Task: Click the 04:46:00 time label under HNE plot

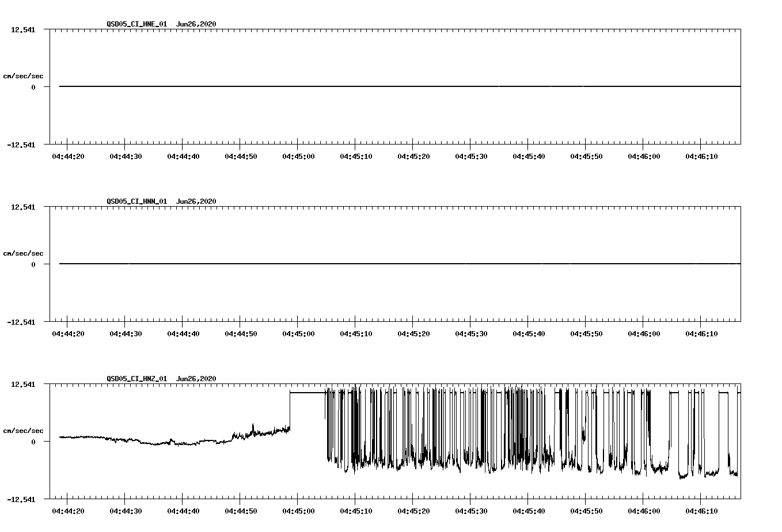Action: 644,157
